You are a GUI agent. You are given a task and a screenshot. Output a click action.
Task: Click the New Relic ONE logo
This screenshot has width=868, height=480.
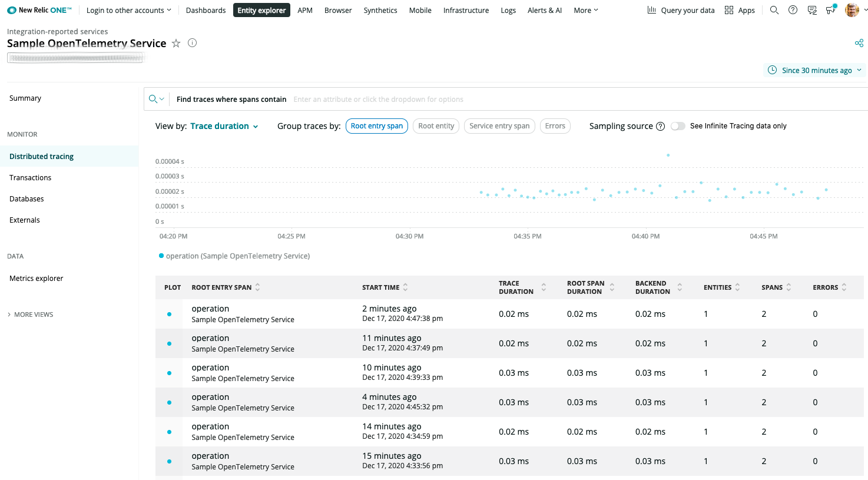[39, 10]
